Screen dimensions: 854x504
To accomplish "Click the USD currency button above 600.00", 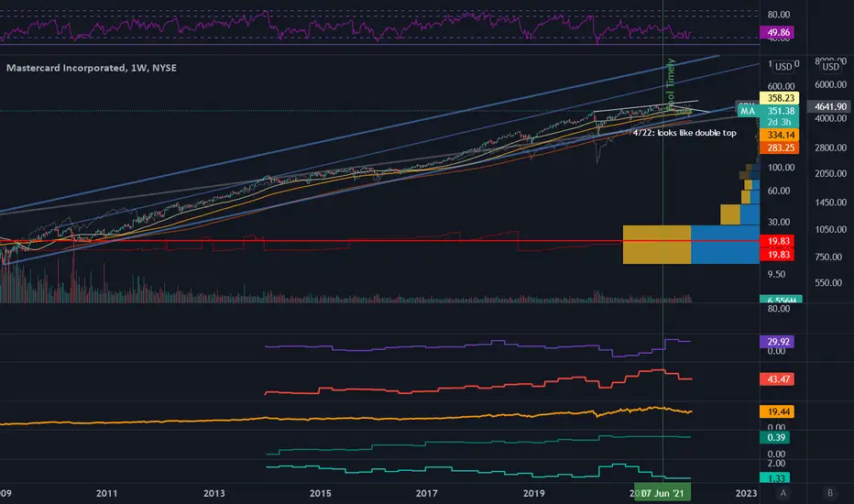I will pyautogui.click(x=783, y=67).
